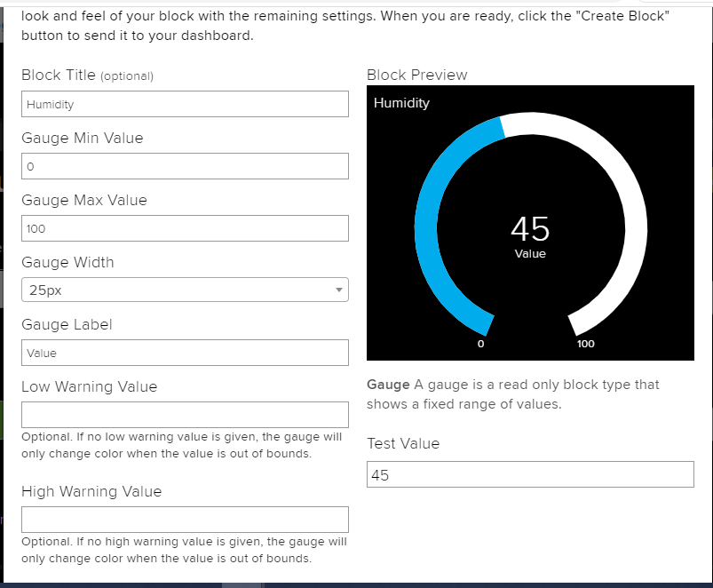Viewport: 713px width, 588px height.
Task: Open the Gauge Width dropdown arrow
Action: coord(338,290)
